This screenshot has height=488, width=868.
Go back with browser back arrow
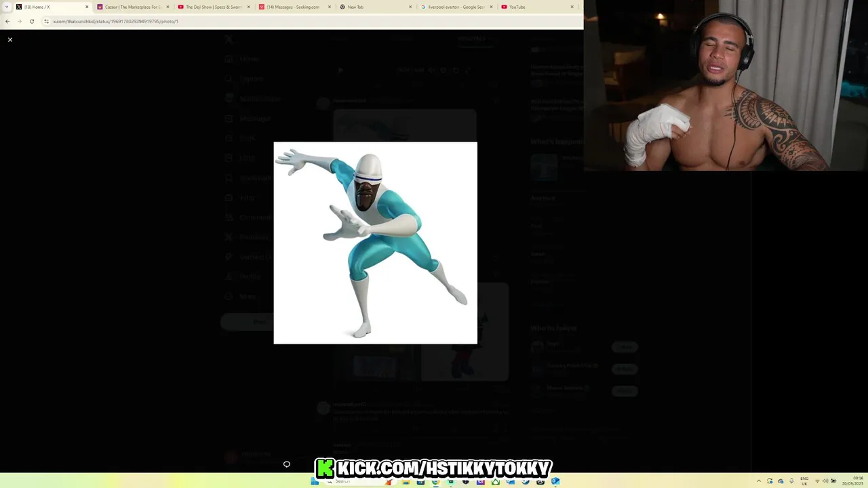(x=7, y=21)
